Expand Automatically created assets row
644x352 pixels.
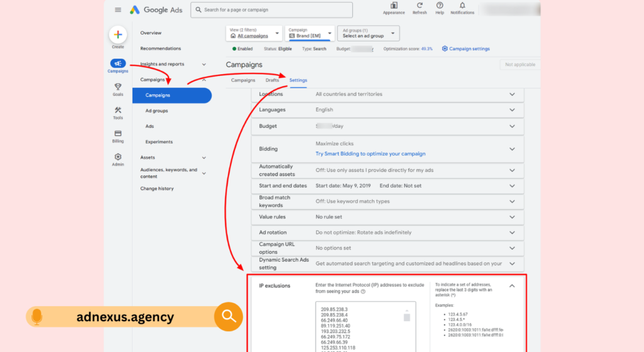coord(512,170)
